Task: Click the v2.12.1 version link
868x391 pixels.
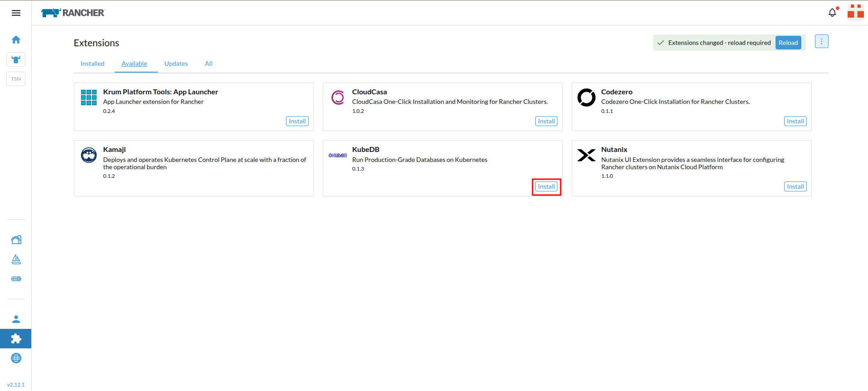Action: [16, 384]
